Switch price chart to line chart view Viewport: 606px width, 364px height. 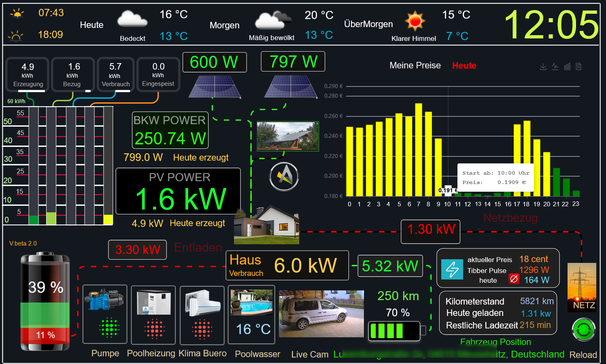click(x=555, y=67)
